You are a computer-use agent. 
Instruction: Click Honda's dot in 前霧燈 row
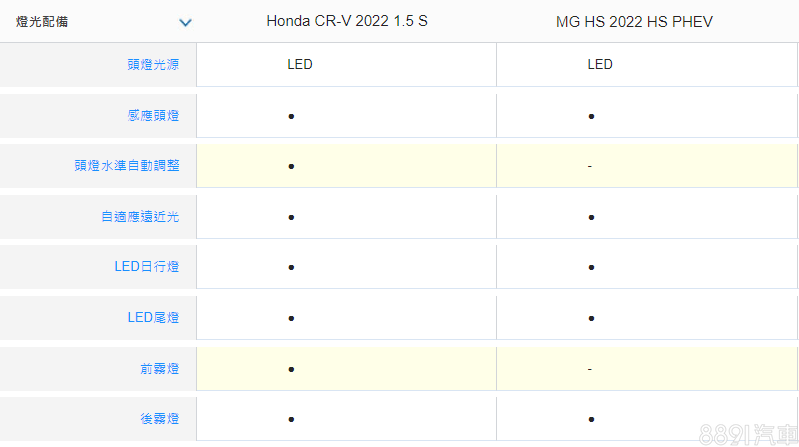pos(291,369)
